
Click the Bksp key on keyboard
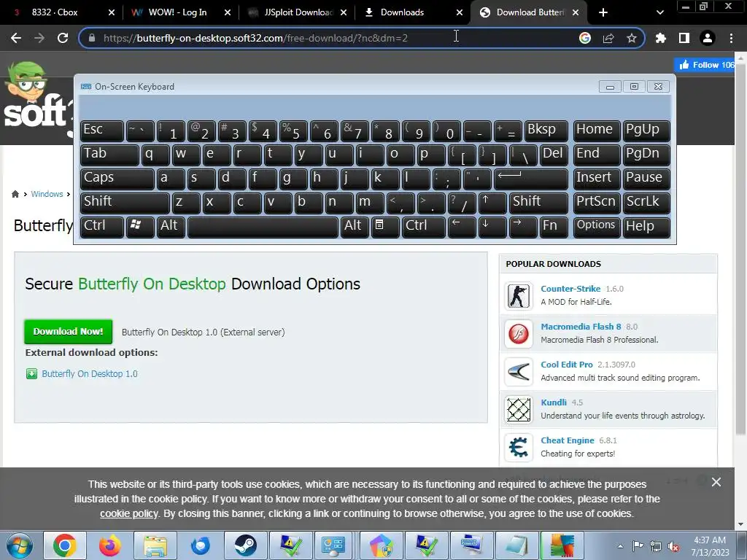point(546,131)
